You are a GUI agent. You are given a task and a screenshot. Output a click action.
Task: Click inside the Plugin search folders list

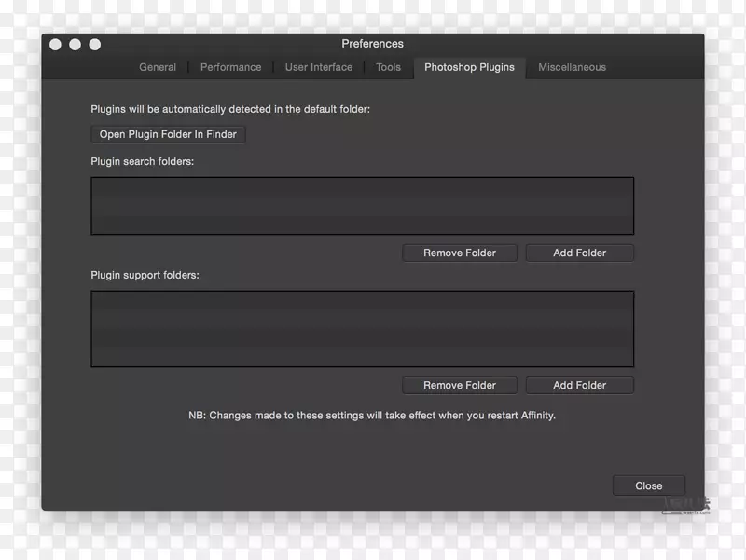[362, 206]
